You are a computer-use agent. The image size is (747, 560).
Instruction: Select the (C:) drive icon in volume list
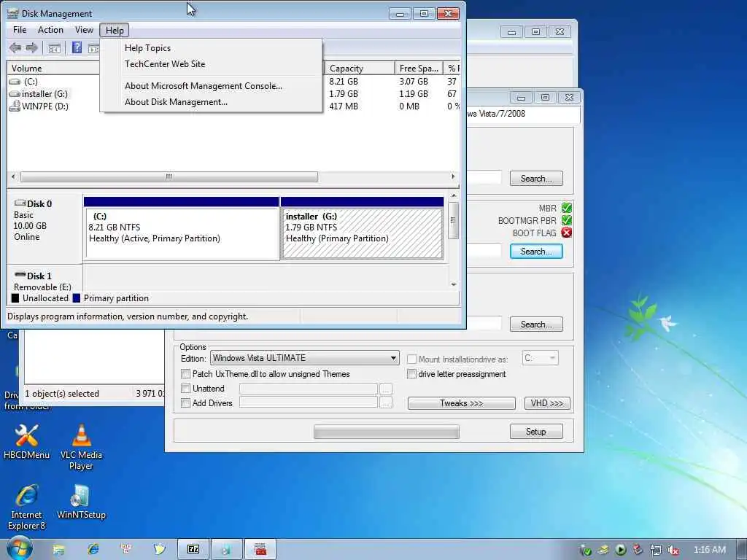[x=15, y=82]
